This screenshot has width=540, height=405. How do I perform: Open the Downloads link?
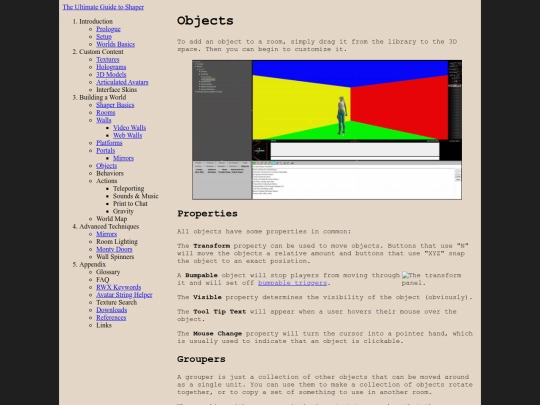111,310
